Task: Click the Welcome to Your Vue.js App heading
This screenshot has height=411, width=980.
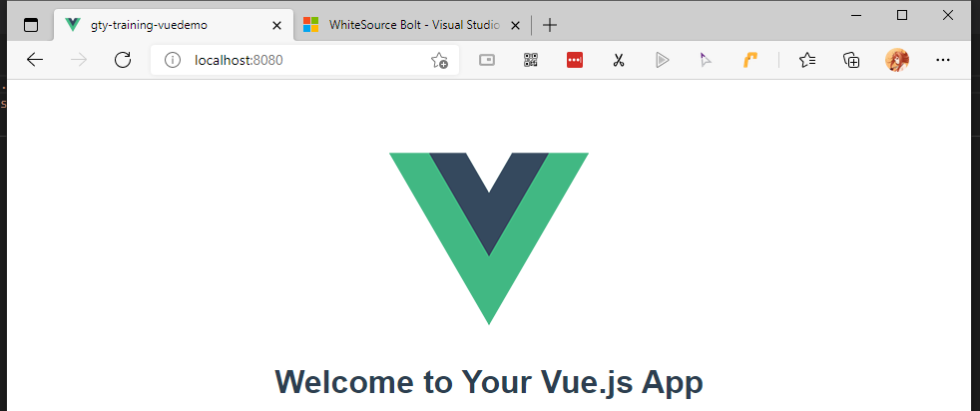Action: (x=489, y=382)
